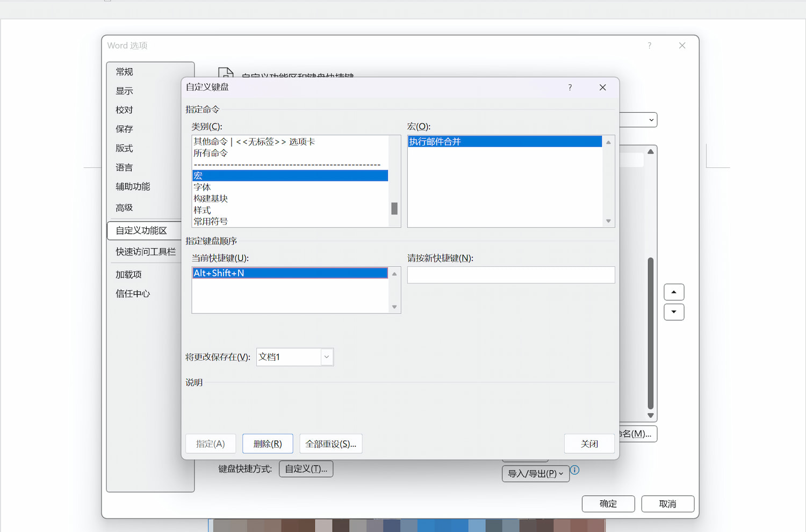Viewport: 806px width, 532px height.
Task: Open the 导入/导出(P) dropdown button
Action: click(536, 473)
